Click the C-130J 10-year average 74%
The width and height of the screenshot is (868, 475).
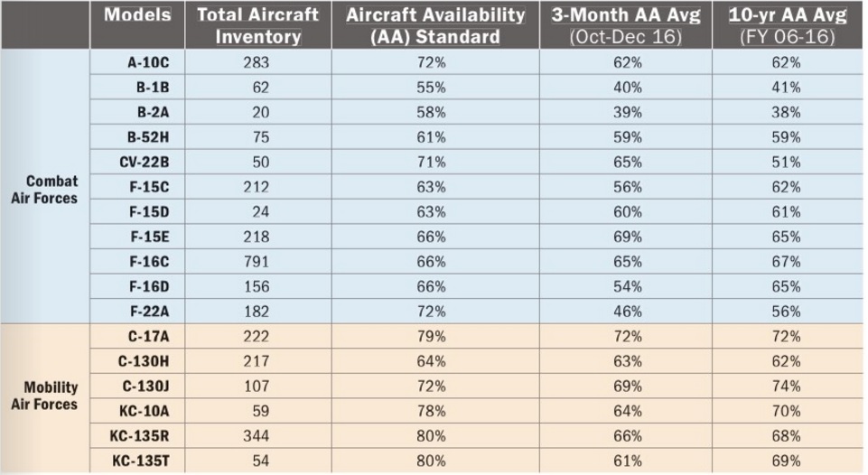coord(786,387)
